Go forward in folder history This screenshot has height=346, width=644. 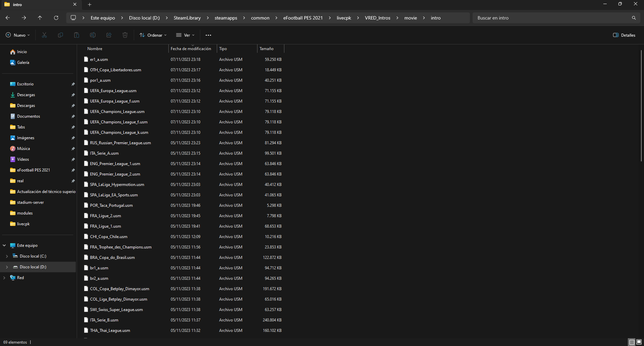pyautogui.click(x=24, y=18)
